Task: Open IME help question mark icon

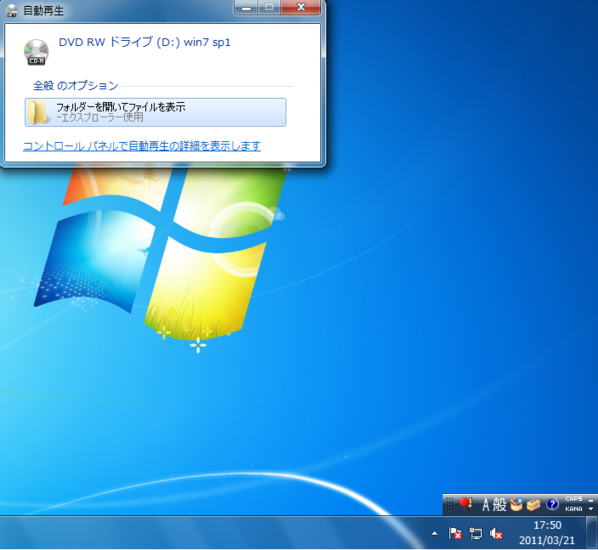Action: pos(552,505)
